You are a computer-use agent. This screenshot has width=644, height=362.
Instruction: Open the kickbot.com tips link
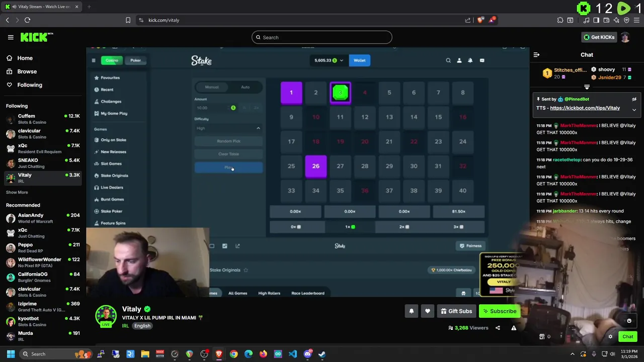tap(585, 108)
